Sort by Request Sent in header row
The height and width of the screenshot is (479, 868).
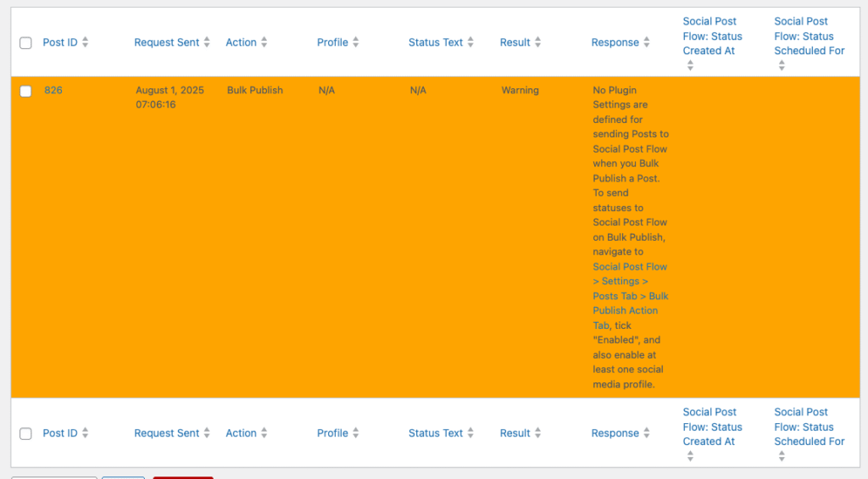click(x=167, y=42)
